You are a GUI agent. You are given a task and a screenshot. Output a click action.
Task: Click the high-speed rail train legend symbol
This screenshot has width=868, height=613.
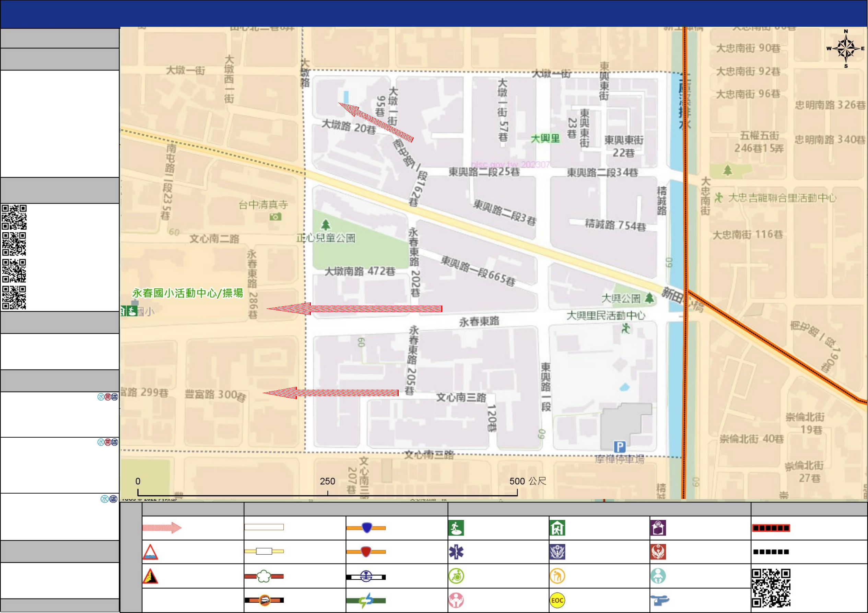coord(264,600)
